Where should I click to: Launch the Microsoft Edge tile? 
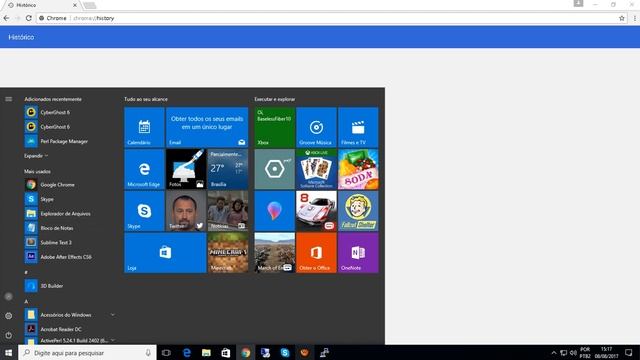click(144, 169)
